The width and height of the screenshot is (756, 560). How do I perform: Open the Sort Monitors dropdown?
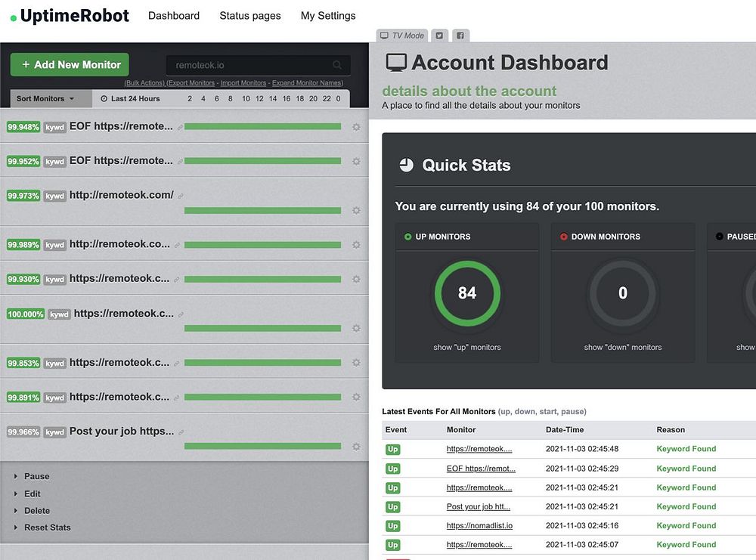pyautogui.click(x=51, y=99)
